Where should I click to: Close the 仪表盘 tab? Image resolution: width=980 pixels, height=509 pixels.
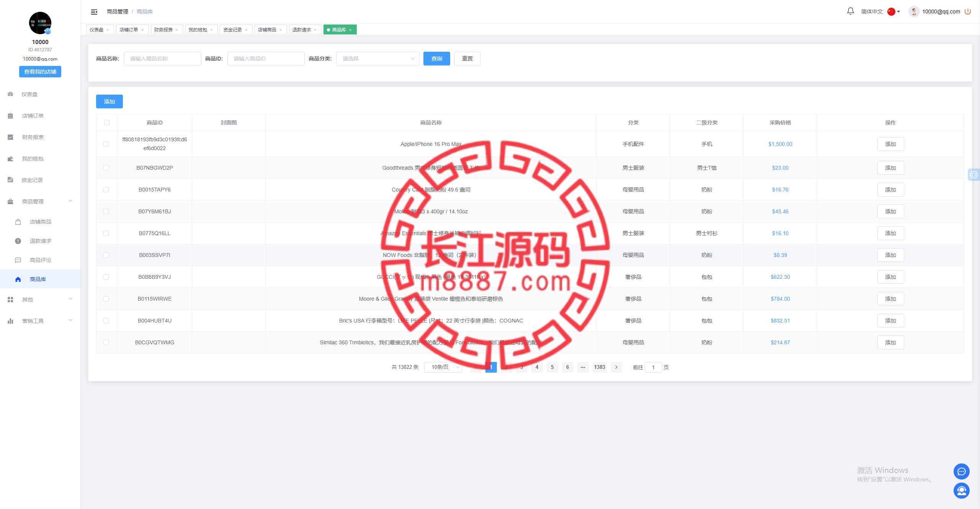click(108, 30)
